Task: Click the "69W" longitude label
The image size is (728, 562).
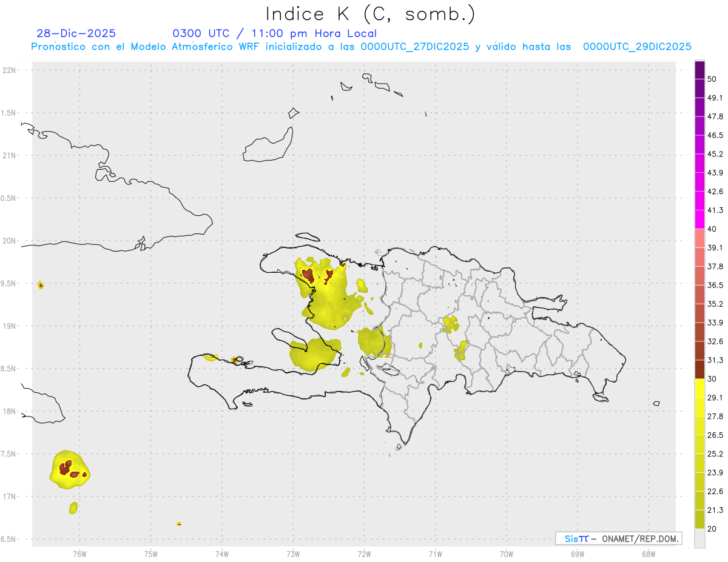Action: pos(578,554)
